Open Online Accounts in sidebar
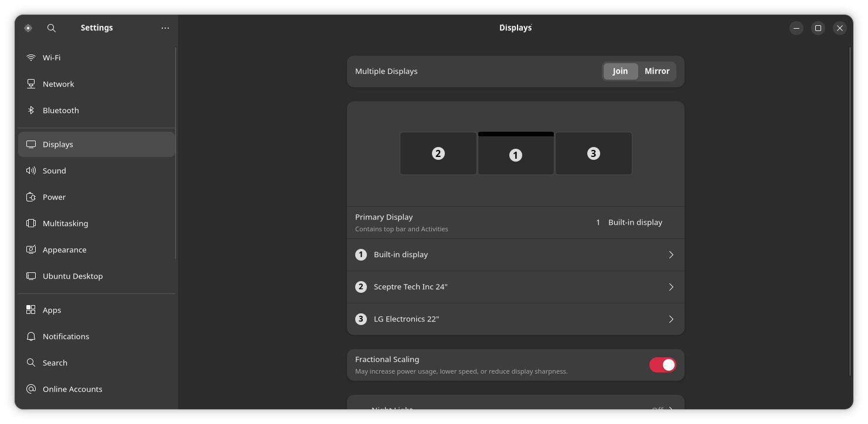The height and width of the screenshot is (424, 868). (x=72, y=389)
